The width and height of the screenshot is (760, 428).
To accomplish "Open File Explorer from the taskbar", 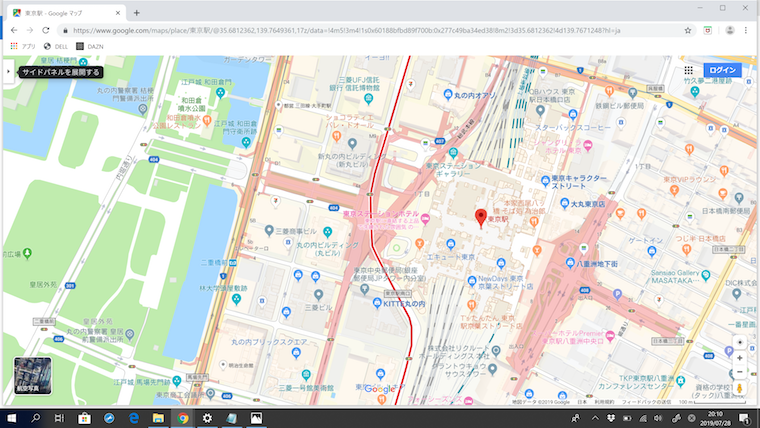I will pyautogui.click(x=158, y=418).
